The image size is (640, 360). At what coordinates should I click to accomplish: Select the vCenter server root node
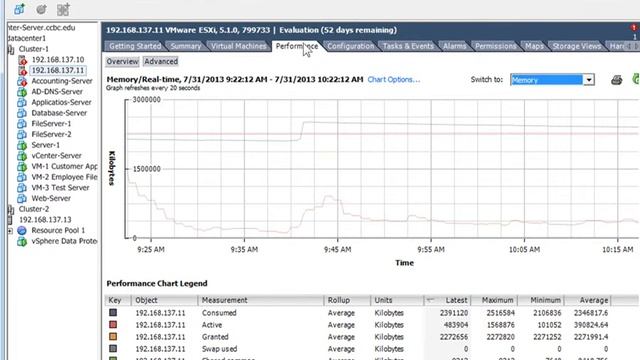click(x=41, y=28)
